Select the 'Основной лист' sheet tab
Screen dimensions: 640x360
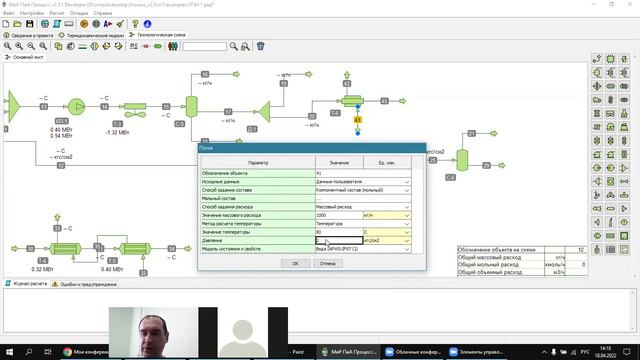[24, 57]
